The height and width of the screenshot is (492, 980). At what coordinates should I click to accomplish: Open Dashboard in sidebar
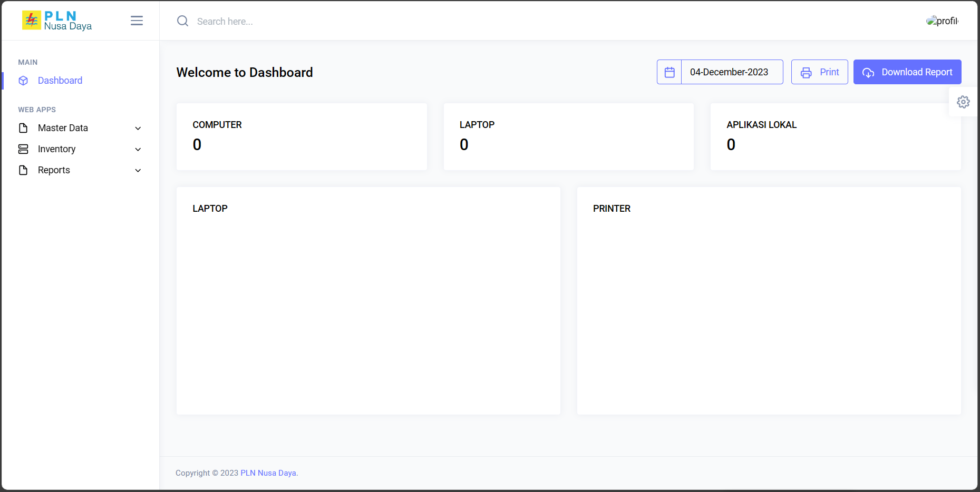pyautogui.click(x=60, y=81)
